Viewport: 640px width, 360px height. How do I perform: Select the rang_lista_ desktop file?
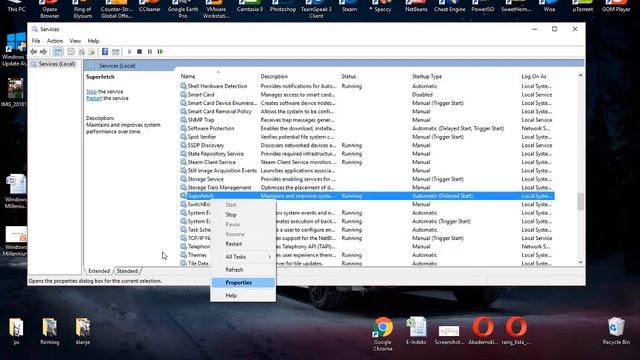(516, 331)
